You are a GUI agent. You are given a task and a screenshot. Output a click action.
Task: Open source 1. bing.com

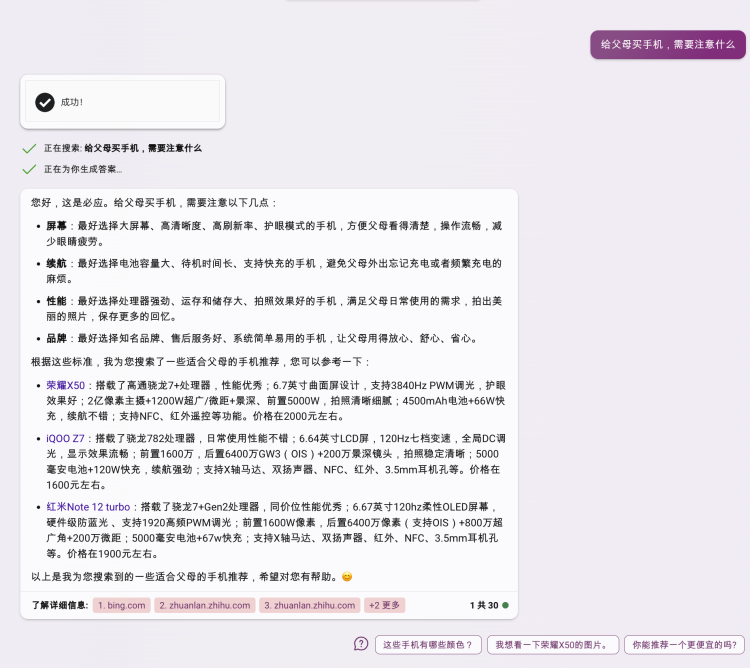(121, 605)
